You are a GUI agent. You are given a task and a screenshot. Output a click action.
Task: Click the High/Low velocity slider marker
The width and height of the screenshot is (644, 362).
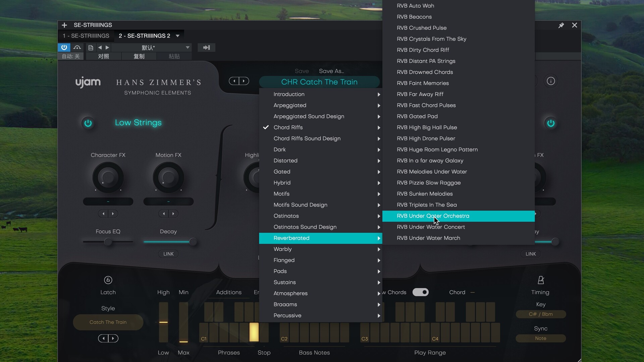[163, 322]
